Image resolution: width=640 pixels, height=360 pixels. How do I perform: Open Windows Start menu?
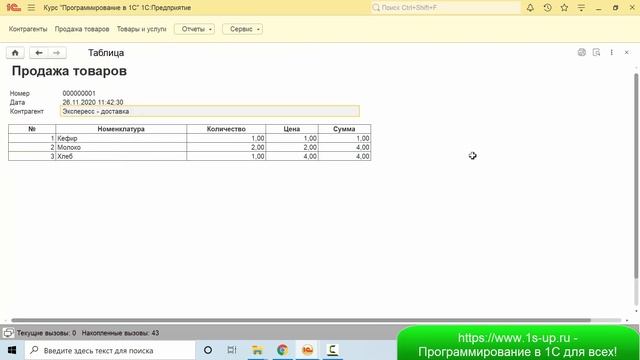pos(12,350)
